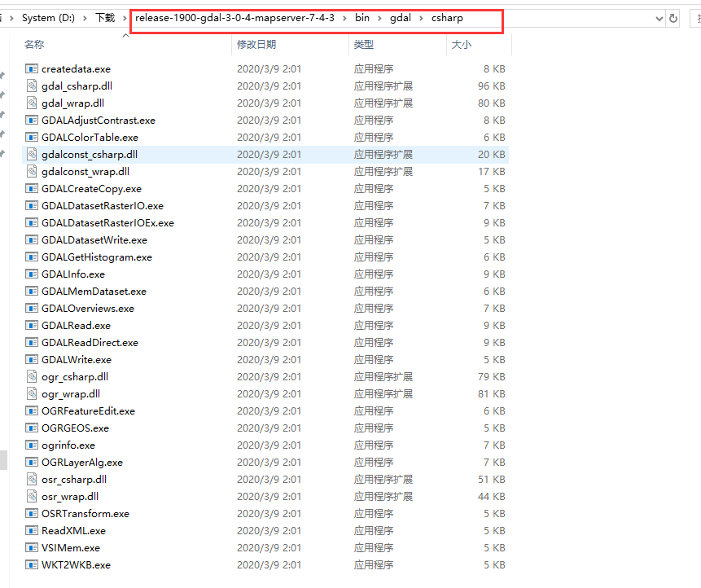Image resolution: width=701 pixels, height=588 pixels.
Task: Select the GDALAdjustContrast.exe icon
Action: point(32,121)
